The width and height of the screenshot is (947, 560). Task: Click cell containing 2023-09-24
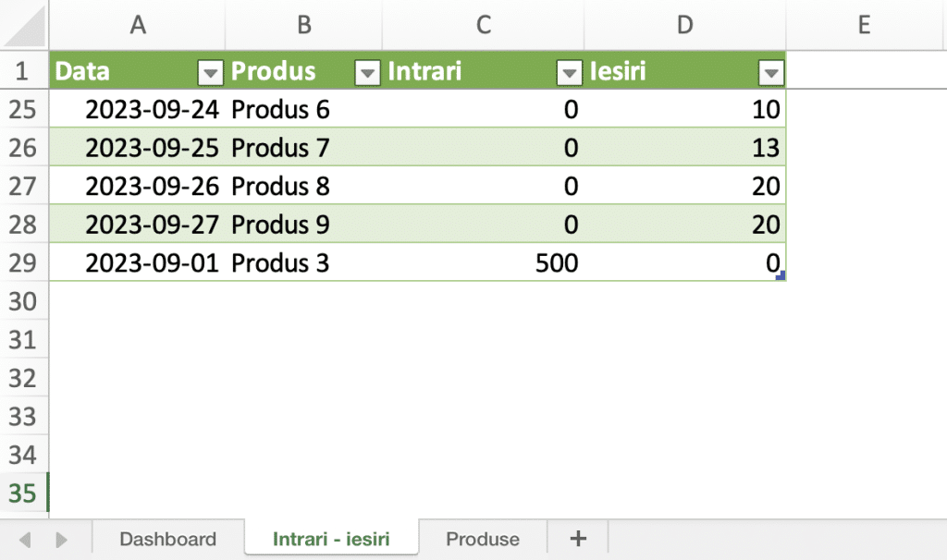[137, 109]
